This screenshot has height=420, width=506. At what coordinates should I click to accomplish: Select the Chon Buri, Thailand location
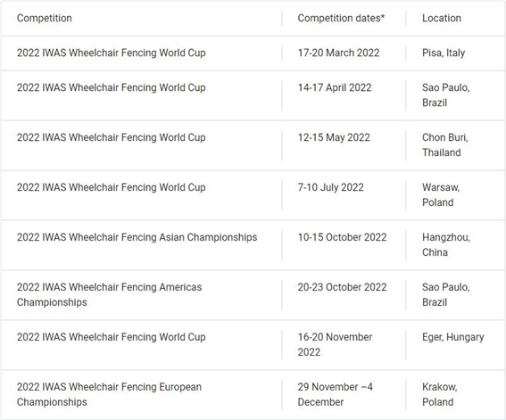pos(445,144)
